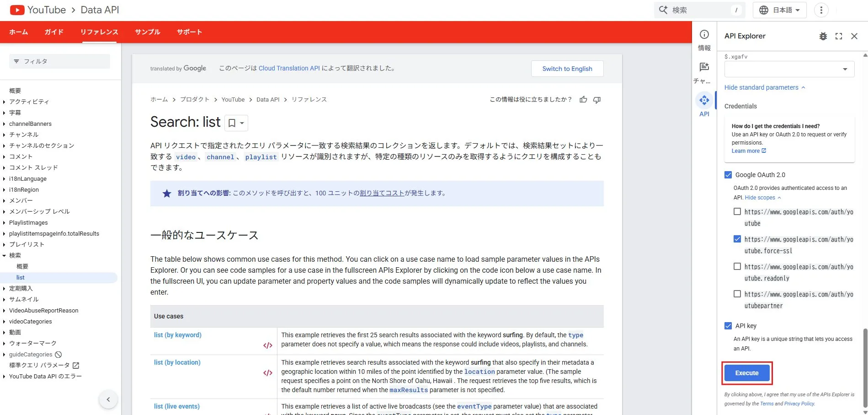
Task: Open the three-dot more options menu
Action: tap(821, 10)
